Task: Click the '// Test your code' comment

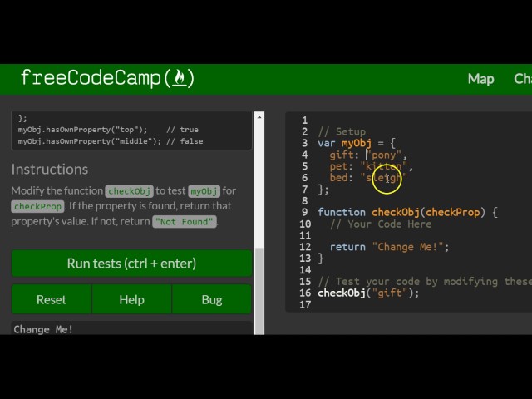Action: tap(425, 282)
